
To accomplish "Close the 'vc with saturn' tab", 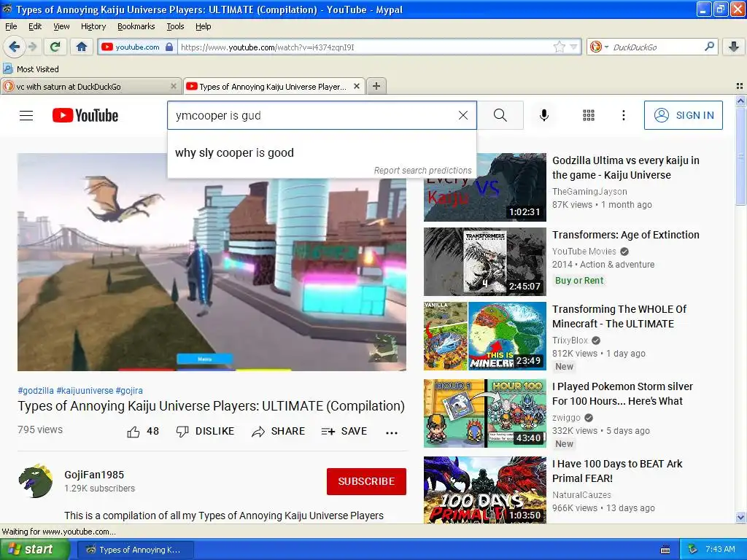I will (x=174, y=86).
